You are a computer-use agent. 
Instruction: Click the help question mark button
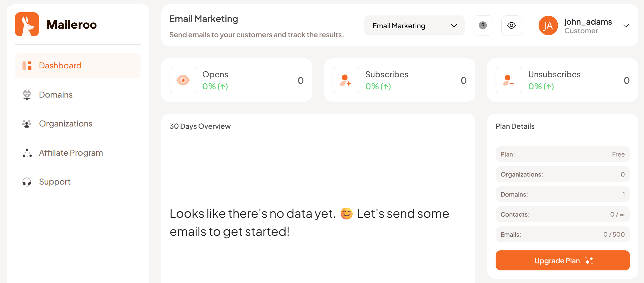click(x=483, y=25)
